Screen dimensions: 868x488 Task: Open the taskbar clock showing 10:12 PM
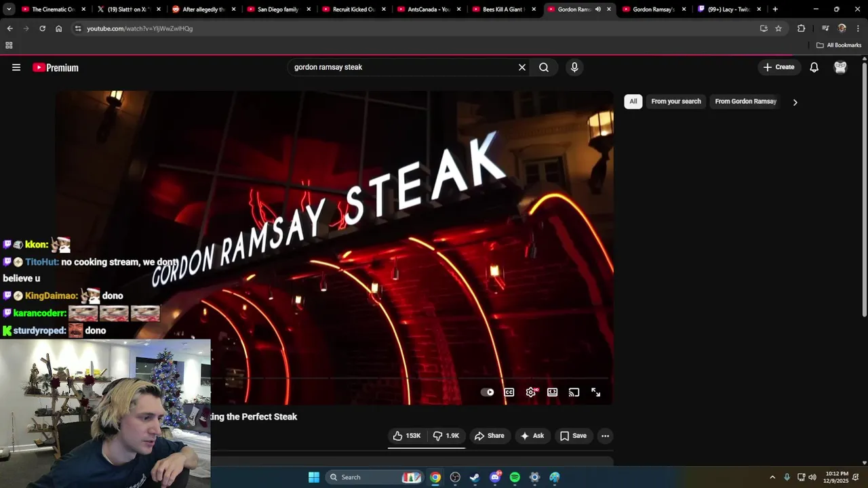837,477
